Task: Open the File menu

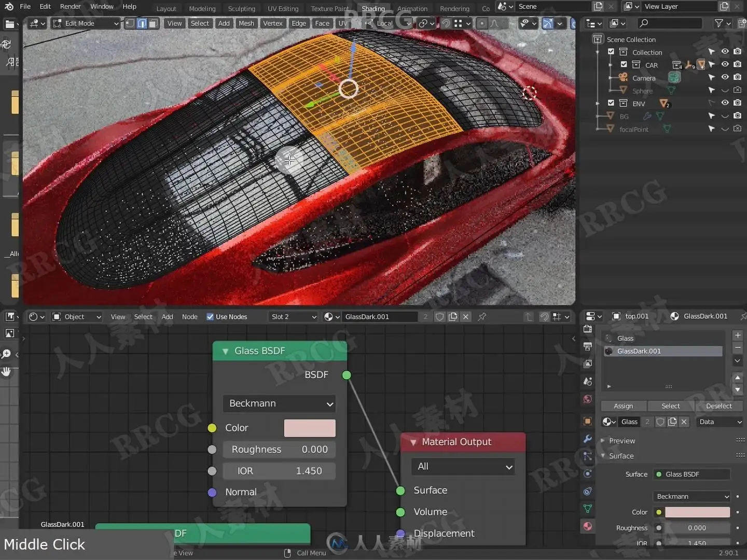Action: (x=25, y=7)
